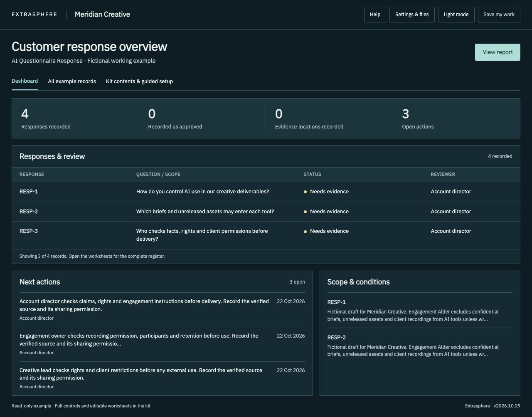This screenshot has width=532, height=417.
Task: Click the STATUS column header
Action: (x=313, y=175)
